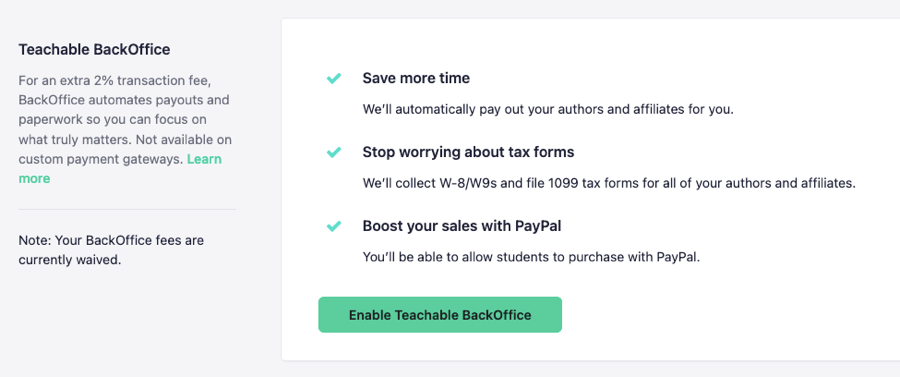Click the sentence about collecting W-8/W9s
The image size is (900, 377).
[x=609, y=184]
